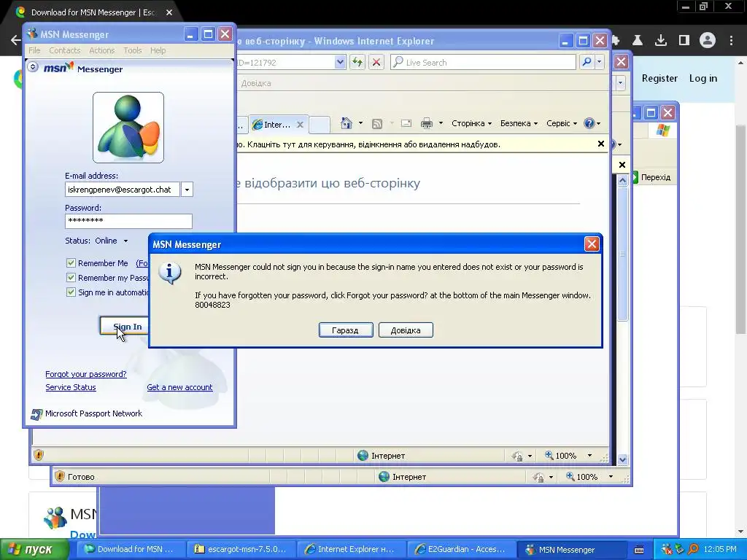Click the Print icon in IE toolbar
This screenshot has width=747, height=560.
(426, 123)
